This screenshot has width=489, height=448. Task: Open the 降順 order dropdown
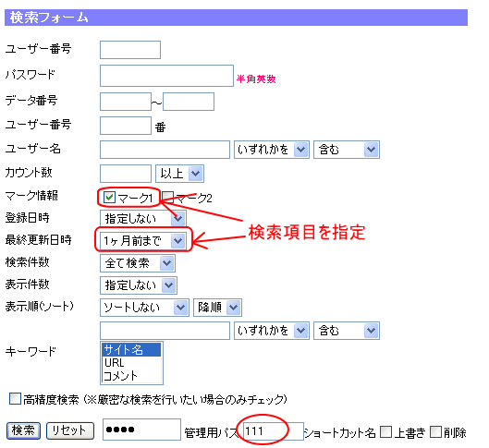coord(217,308)
